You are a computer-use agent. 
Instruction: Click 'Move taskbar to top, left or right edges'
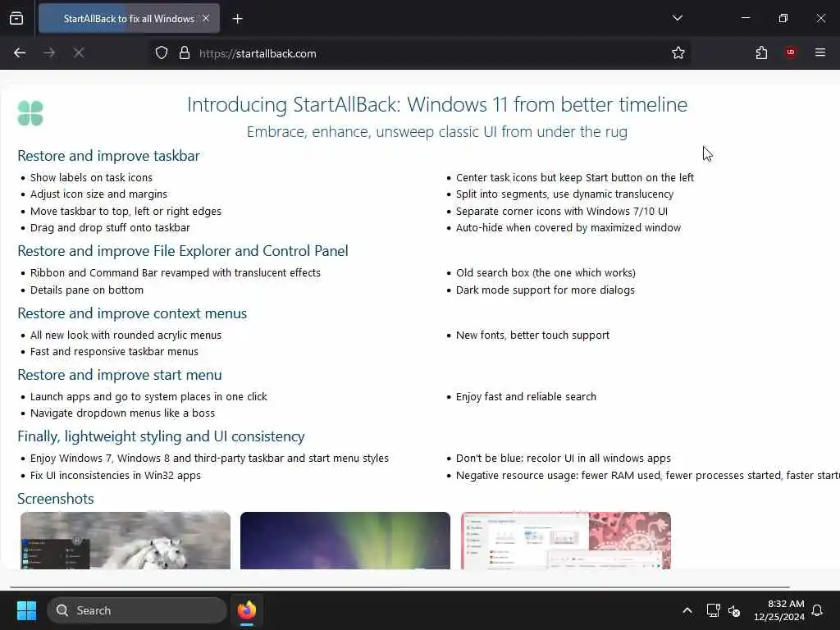(x=126, y=211)
